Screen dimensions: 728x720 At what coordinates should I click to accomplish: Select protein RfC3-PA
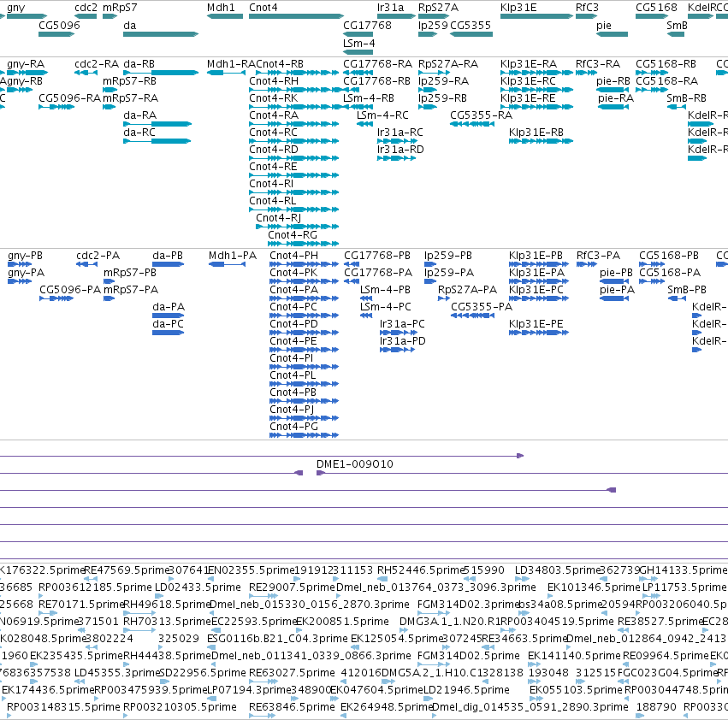point(598,256)
